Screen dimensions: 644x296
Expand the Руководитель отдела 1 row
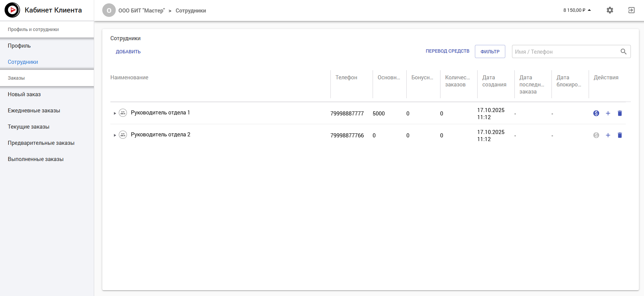pos(115,113)
